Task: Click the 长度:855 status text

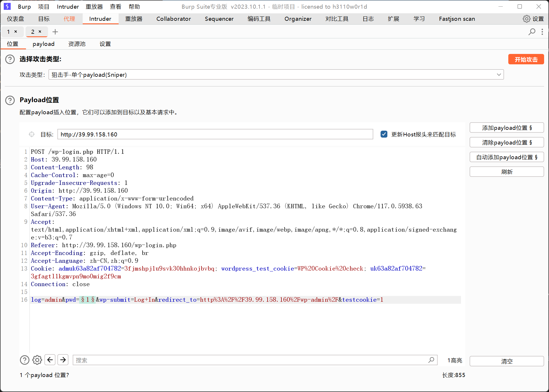Action: (x=454, y=375)
